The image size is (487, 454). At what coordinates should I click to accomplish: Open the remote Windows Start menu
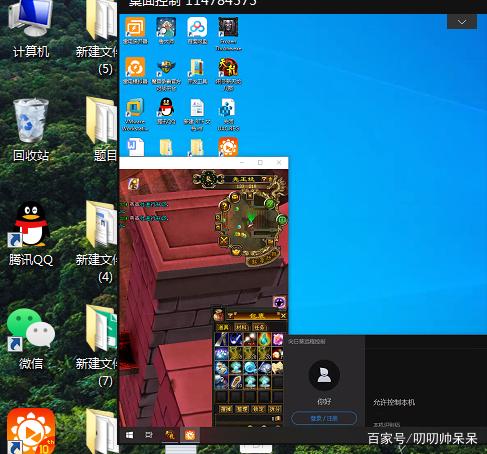click(x=129, y=435)
